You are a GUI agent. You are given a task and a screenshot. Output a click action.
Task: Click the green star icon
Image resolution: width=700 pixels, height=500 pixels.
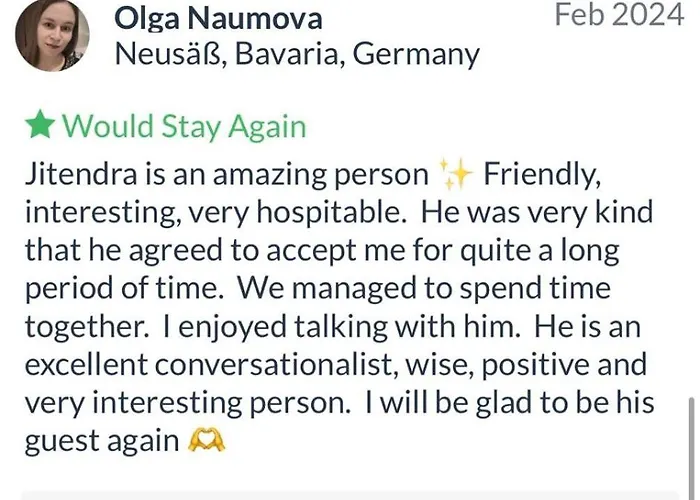click(40, 124)
